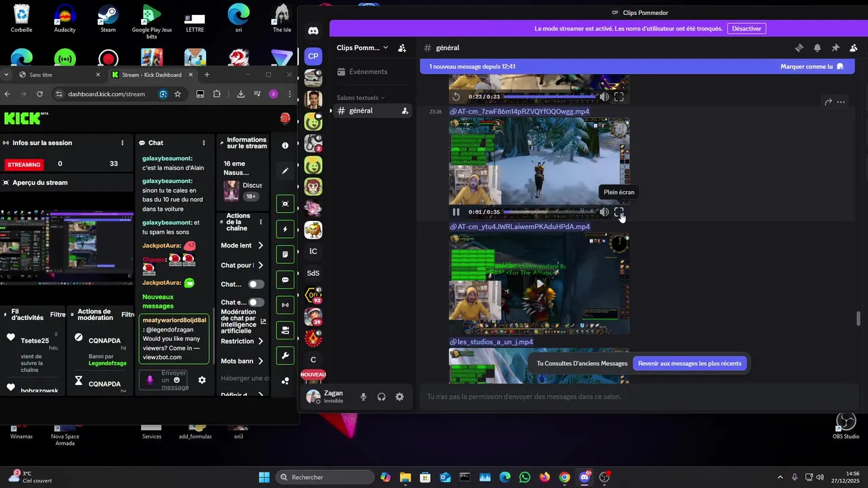Viewport: 868px width, 488px height.
Task: Open the stream info icon in Kick sidebar
Action: (285, 145)
